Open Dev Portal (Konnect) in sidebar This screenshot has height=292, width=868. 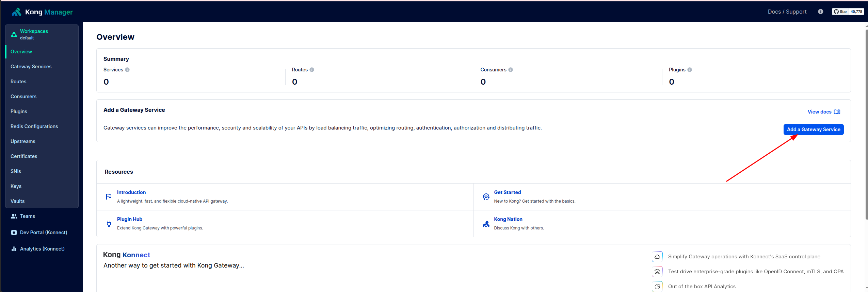point(43,233)
